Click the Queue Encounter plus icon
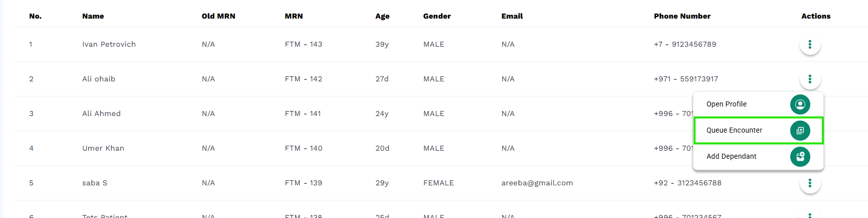 pos(800,131)
